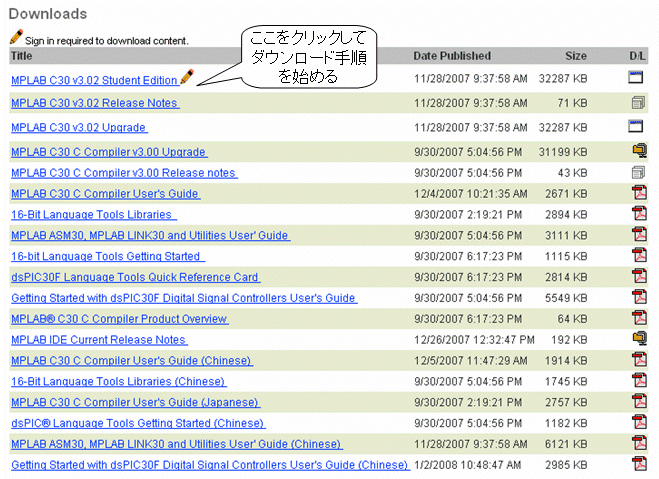Click the document icon for MPLAB C30 v3.02 Release Notes
659x479 pixels.
[638, 103]
